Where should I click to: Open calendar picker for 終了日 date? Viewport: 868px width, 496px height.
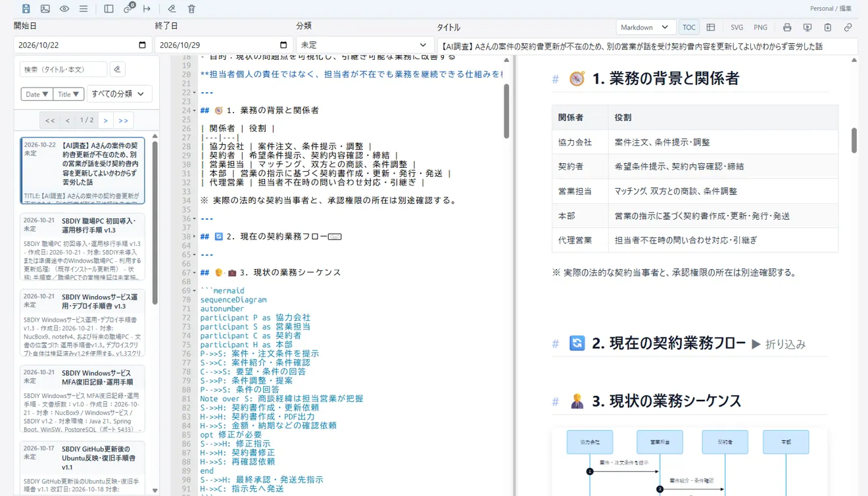point(283,45)
